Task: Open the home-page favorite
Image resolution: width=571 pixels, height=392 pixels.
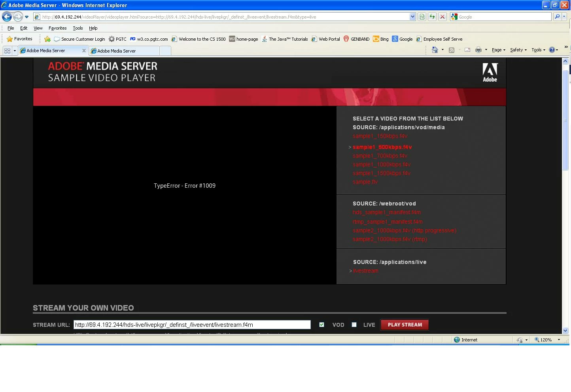Action: pos(244,39)
